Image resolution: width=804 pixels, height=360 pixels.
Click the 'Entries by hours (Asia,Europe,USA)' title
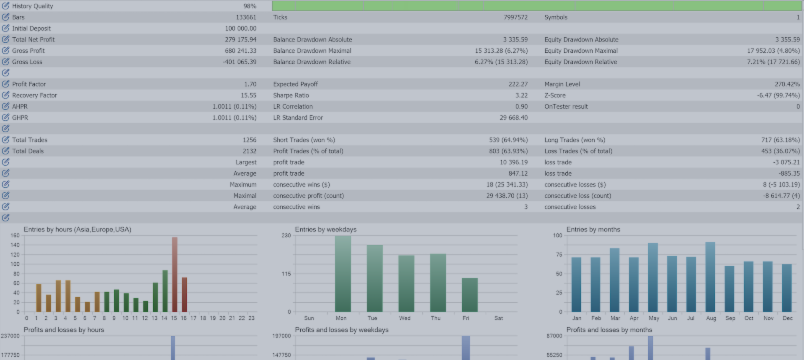[77, 230]
